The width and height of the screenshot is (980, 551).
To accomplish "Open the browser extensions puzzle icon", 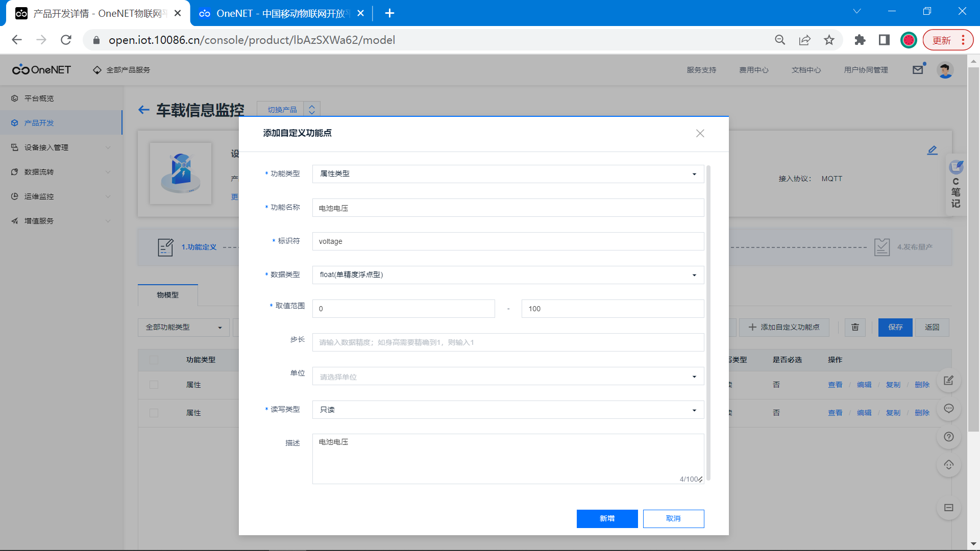I will [x=860, y=40].
